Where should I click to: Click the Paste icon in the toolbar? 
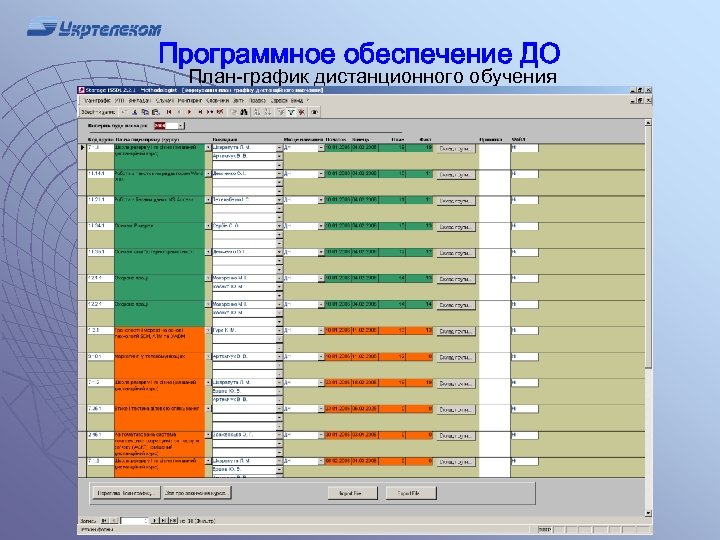click(x=156, y=112)
